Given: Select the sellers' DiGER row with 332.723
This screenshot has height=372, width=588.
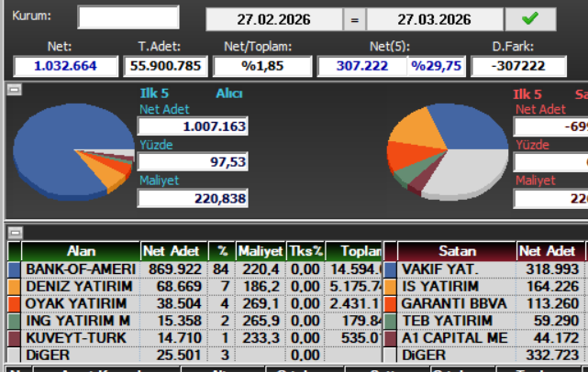Looking at the screenshot, I should click(x=486, y=356).
